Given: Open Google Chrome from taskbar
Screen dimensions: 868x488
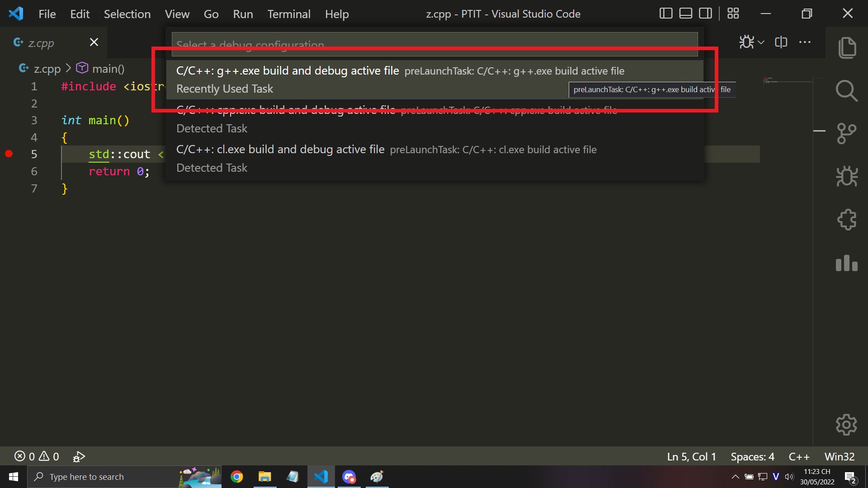Looking at the screenshot, I should click(236, 477).
